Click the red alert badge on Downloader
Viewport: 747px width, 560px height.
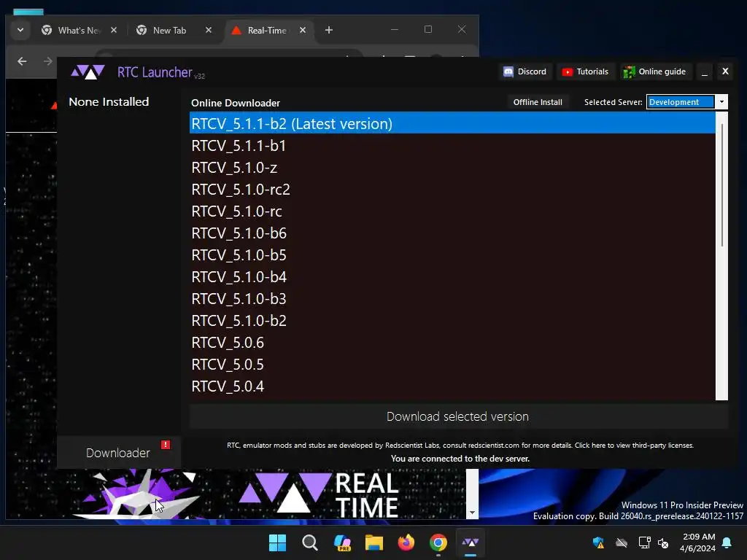[166, 444]
